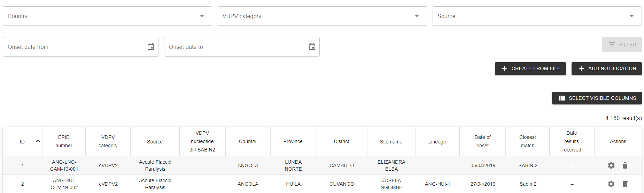This screenshot has height=193, width=644.
Task: Click the Create From File button
Action: [x=530, y=68]
